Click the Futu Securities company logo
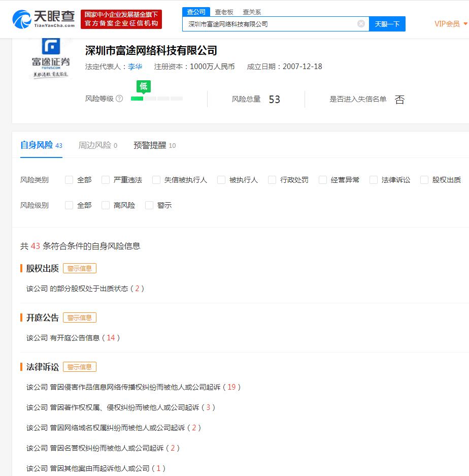The height and width of the screenshot is (476, 469). point(51,58)
